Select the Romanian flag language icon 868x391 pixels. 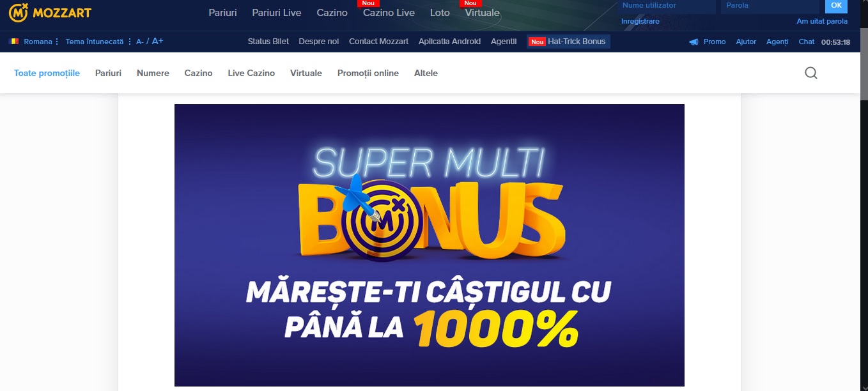(14, 42)
